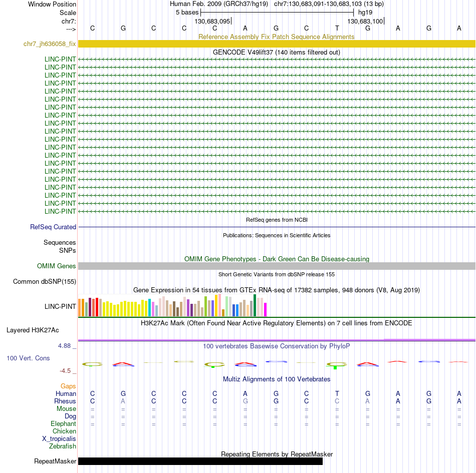Image resolution: width=476 pixels, height=473 pixels.
Task: Click the Rhesus species label
Action: click(65, 401)
